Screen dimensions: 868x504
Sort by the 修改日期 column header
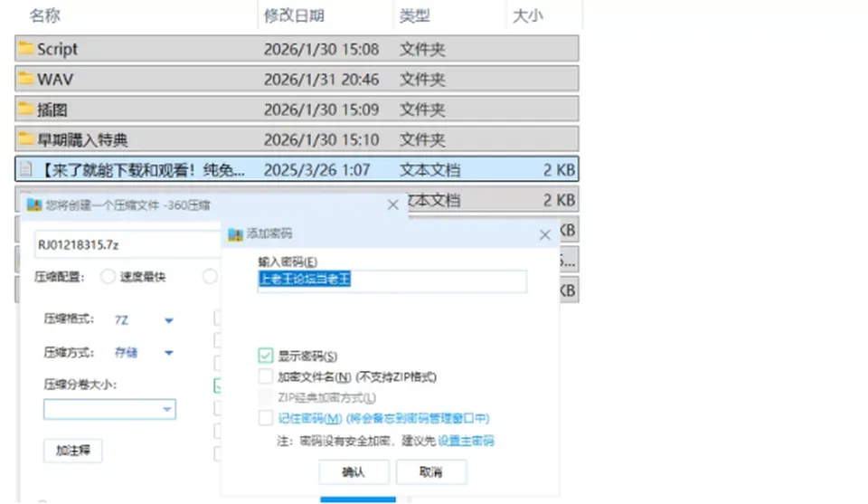[x=294, y=15]
